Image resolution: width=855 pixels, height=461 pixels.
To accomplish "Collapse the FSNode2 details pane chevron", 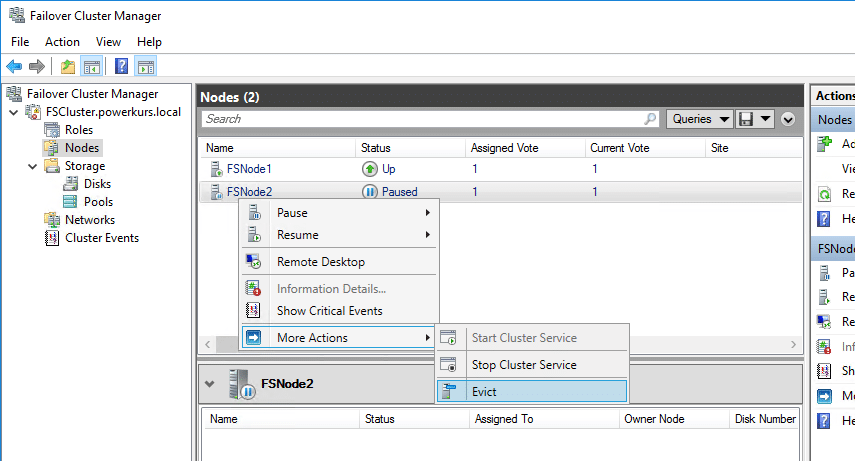I will pos(210,384).
